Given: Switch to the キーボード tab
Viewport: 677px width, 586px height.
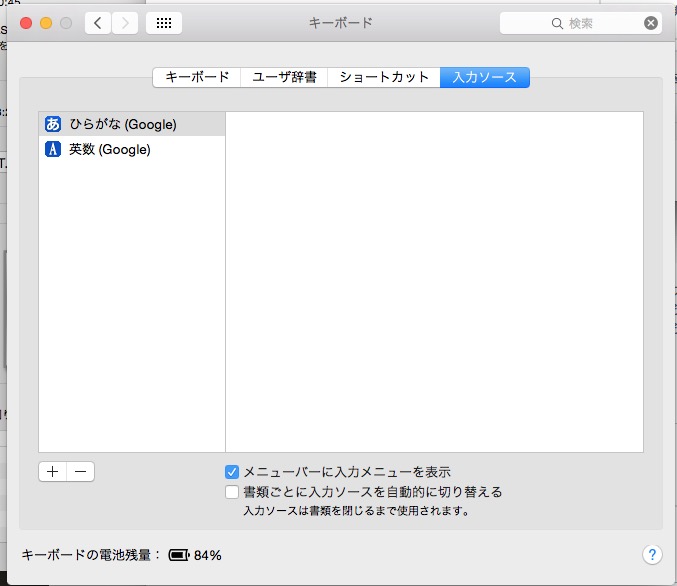Looking at the screenshot, I should [197, 77].
